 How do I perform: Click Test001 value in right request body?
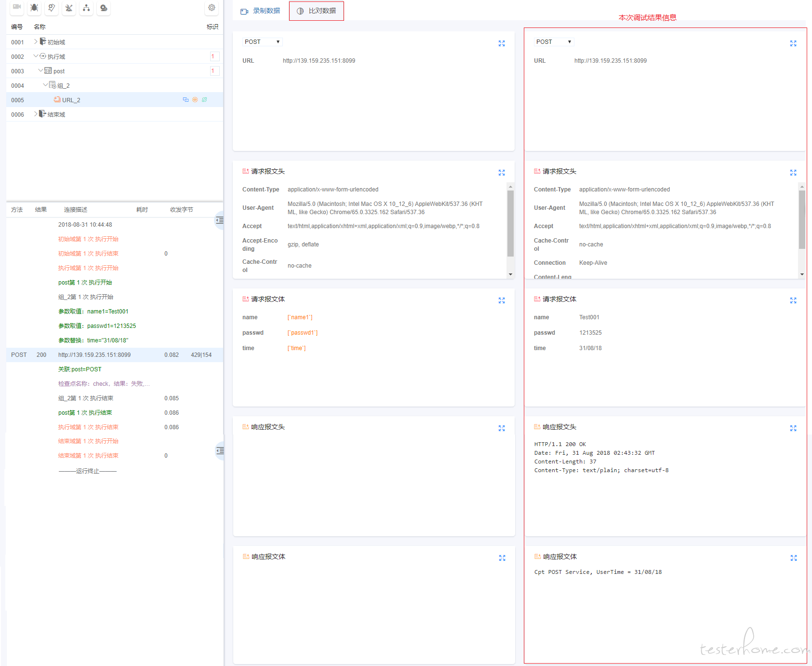tap(589, 317)
